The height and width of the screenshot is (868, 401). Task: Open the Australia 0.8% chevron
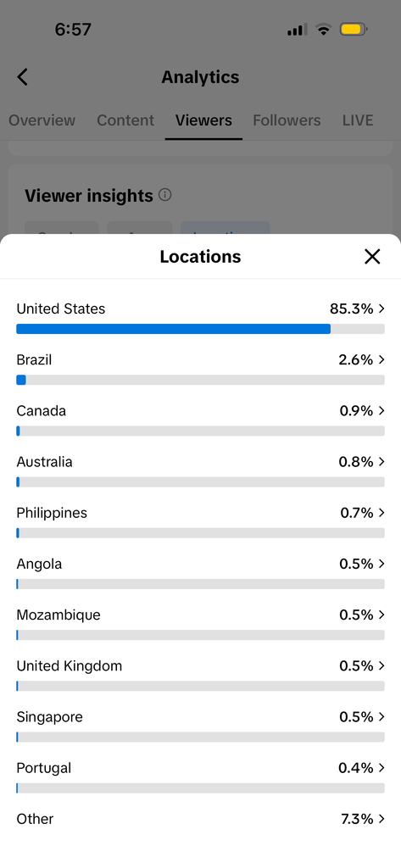pyautogui.click(x=381, y=462)
